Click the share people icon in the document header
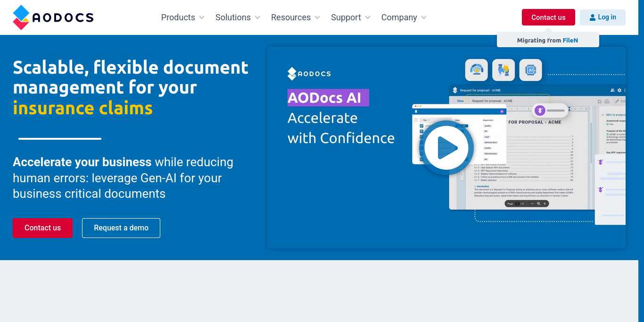Screen dimensions: 644x322 click(x=612, y=90)
